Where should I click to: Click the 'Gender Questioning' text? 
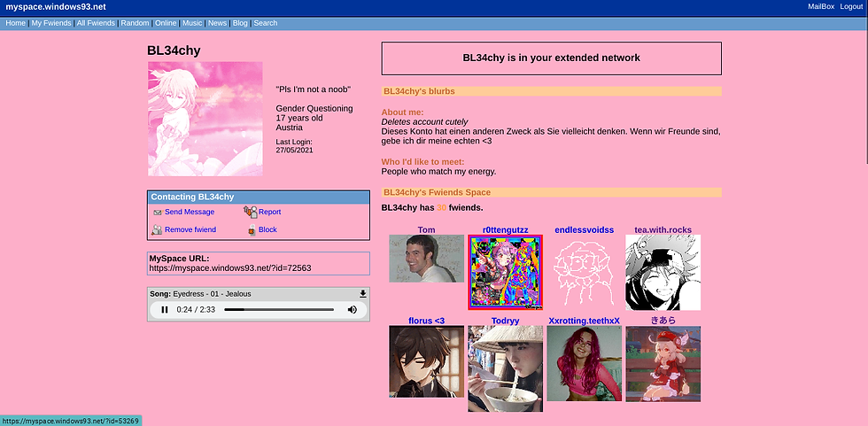pyautogui.click(x=314, y=108)
